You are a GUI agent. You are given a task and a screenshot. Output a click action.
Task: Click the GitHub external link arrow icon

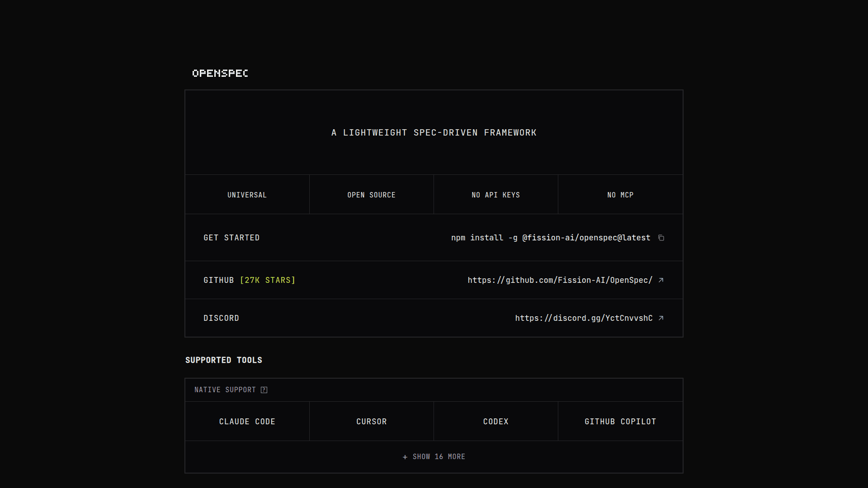tap(661, 280)
